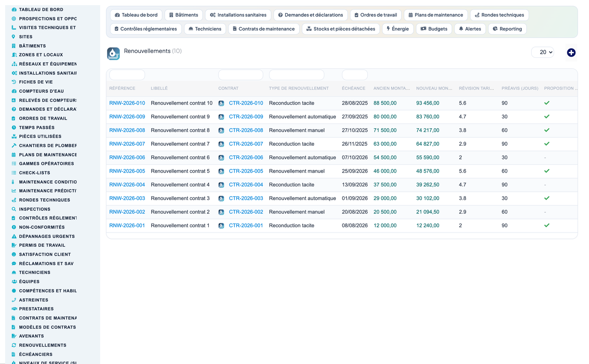Click the Sites map pin sidebar icon
The image size is (589, 364).
pos(13,37)
